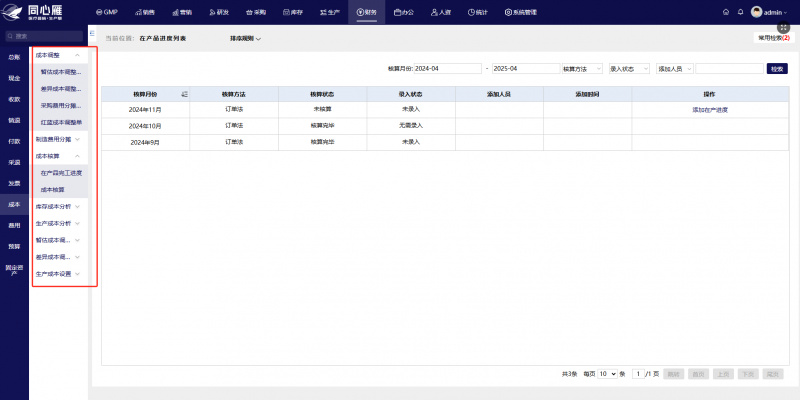Open the 录入状态 dropdown filter
800x400 pixels.
(x=630, y=69)
